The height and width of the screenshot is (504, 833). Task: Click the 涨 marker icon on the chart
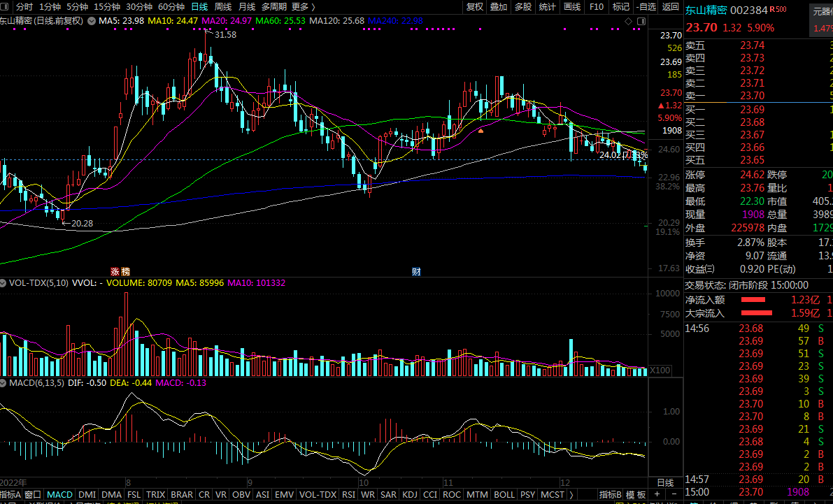click(115, 271)
